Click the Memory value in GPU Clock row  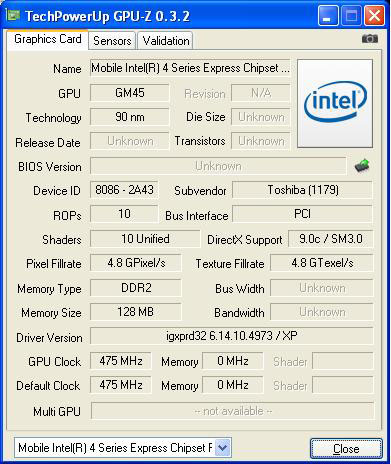coord(233,361)
